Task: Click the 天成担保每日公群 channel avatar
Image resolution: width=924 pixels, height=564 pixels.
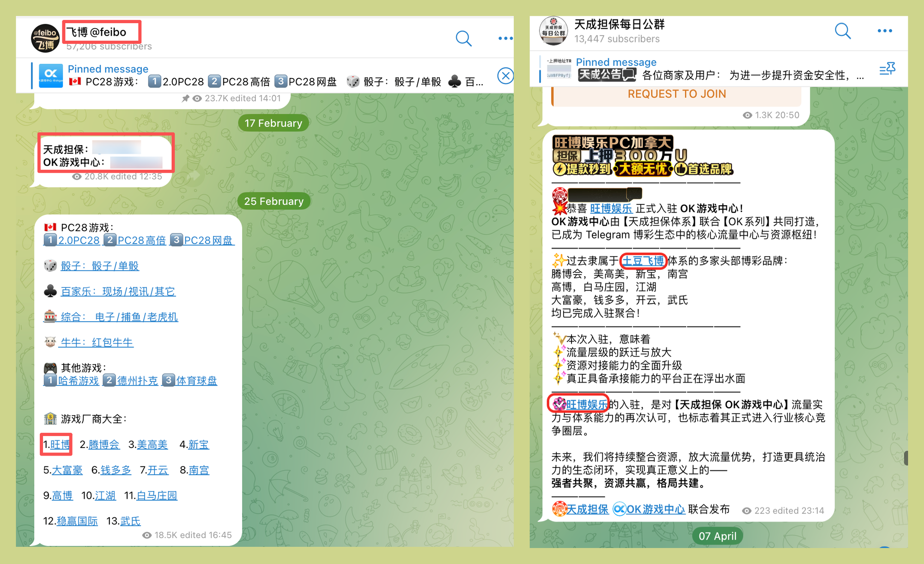Action: pyautogui.click(x=553, y=31)
